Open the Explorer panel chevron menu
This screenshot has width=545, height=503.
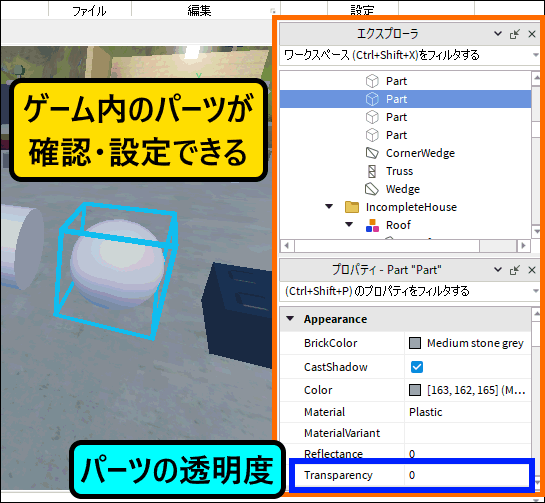point(498,34)
